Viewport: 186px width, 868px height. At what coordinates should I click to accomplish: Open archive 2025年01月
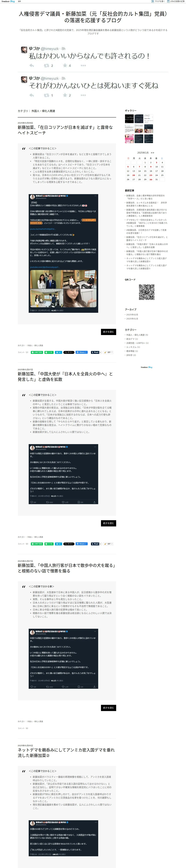pos(132,319)
